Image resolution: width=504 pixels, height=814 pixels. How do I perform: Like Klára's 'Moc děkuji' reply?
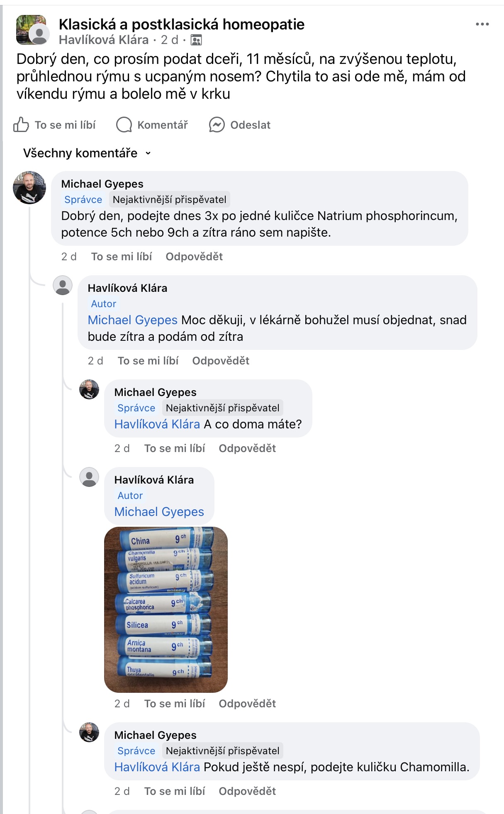pyautogui.click(x=148, y=361)
